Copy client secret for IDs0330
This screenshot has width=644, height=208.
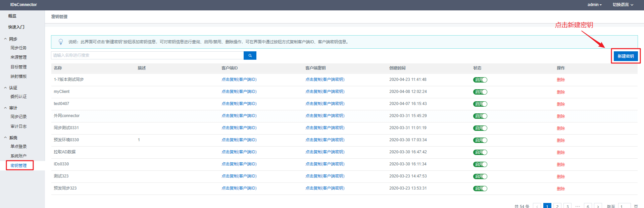tap(325, 164)
